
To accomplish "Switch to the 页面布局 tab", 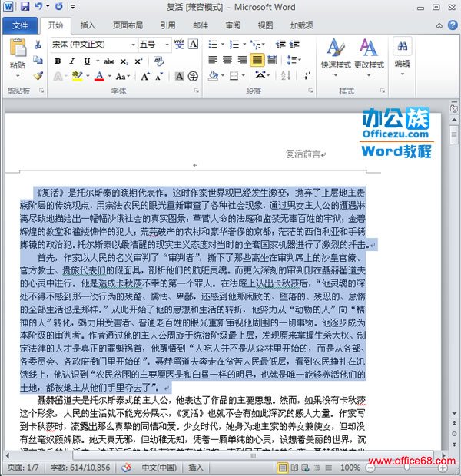I will 128,25.
